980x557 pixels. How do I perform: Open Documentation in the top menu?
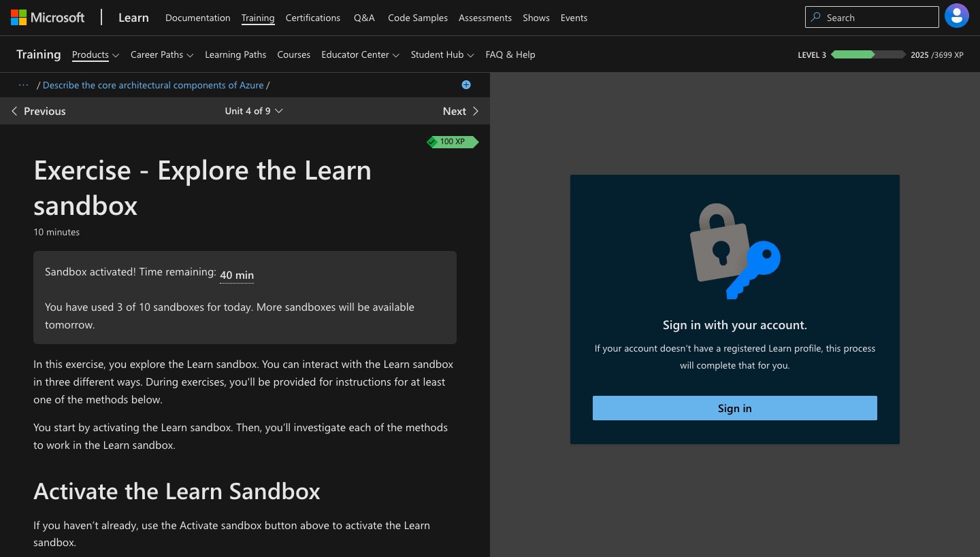click(198, 18)
